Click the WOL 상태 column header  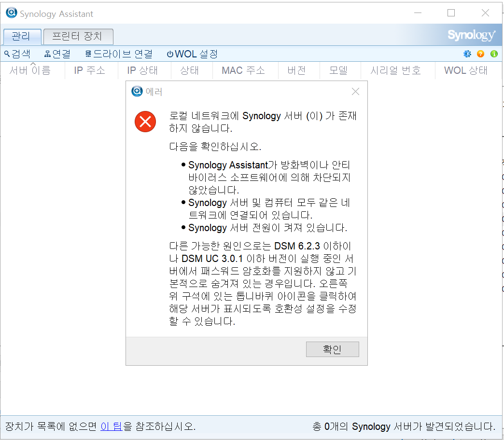pos(468,70)
